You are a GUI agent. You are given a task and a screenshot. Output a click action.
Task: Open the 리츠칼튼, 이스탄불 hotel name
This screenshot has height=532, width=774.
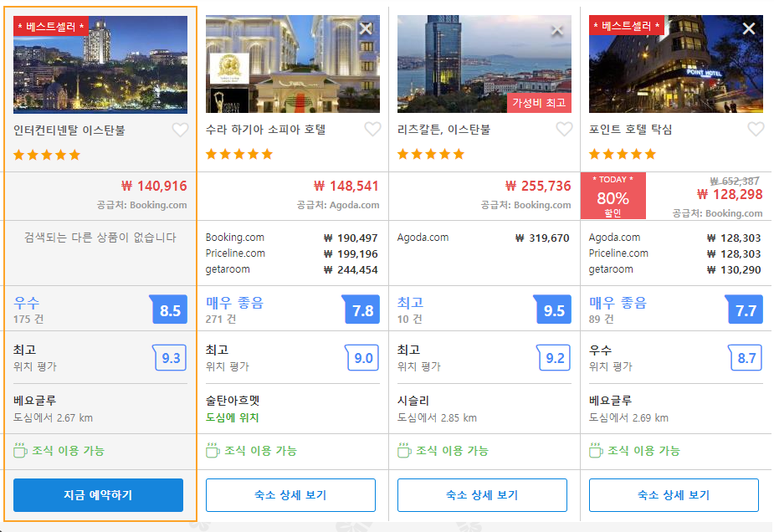point(443,130)
